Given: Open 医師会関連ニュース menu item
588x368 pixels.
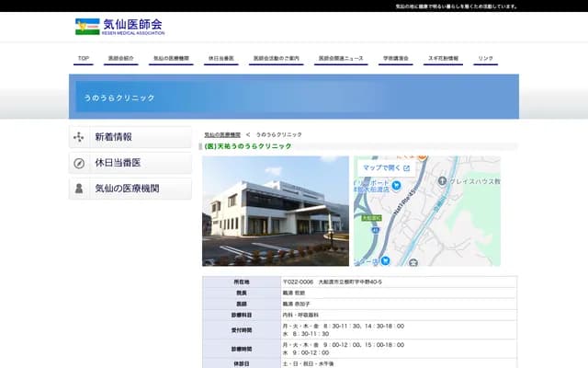Looking at the screenshot, I should pos(341,59).
